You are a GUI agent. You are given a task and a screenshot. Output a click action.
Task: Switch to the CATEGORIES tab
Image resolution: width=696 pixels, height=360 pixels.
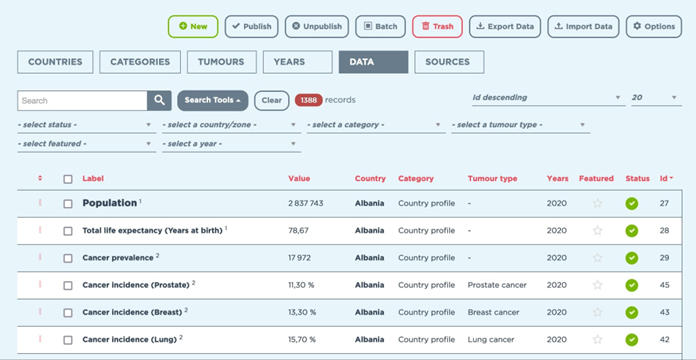pos(140,62)
